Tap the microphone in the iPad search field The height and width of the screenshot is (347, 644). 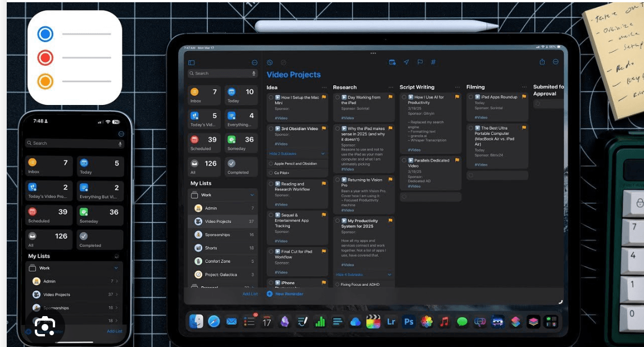click(x=253, y=74)
